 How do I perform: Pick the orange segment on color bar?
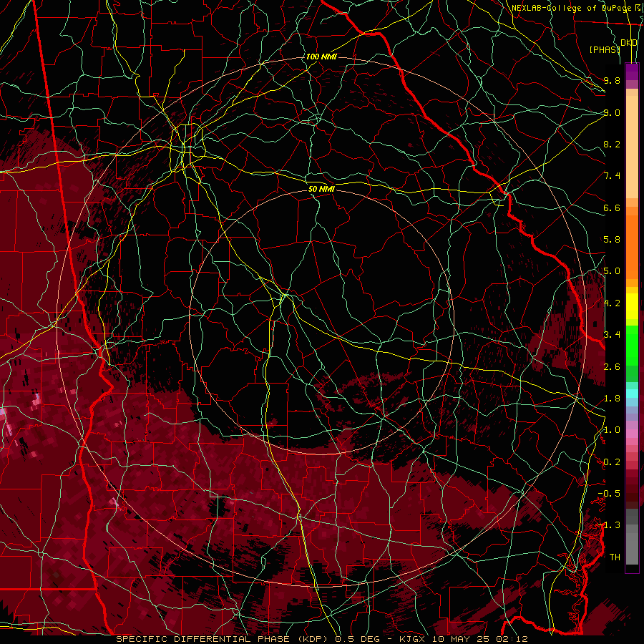(x=632, y=248)
